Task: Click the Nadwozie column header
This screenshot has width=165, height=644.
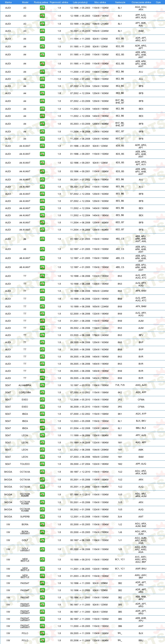Action: coord(120,2)
